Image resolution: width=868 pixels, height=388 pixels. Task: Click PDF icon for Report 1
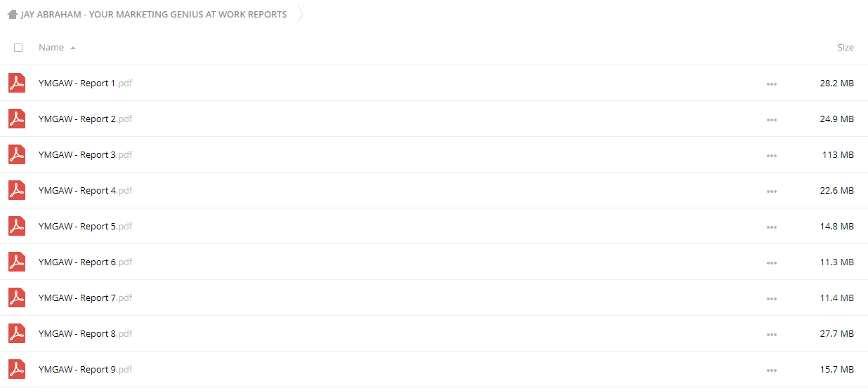(x=17, y=83)
